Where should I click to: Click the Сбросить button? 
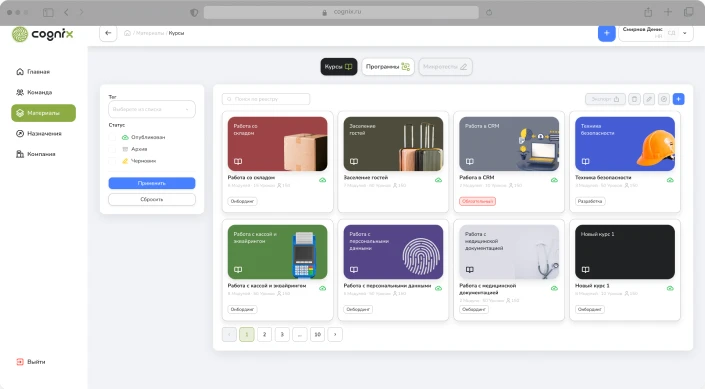pos(152,199)
